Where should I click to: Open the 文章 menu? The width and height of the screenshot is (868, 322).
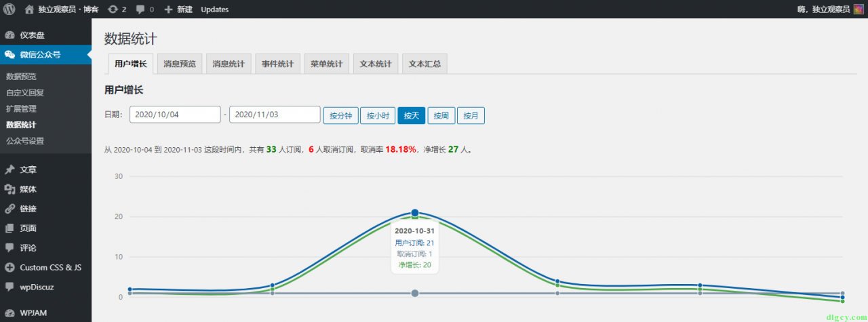[x=45, y=169]
